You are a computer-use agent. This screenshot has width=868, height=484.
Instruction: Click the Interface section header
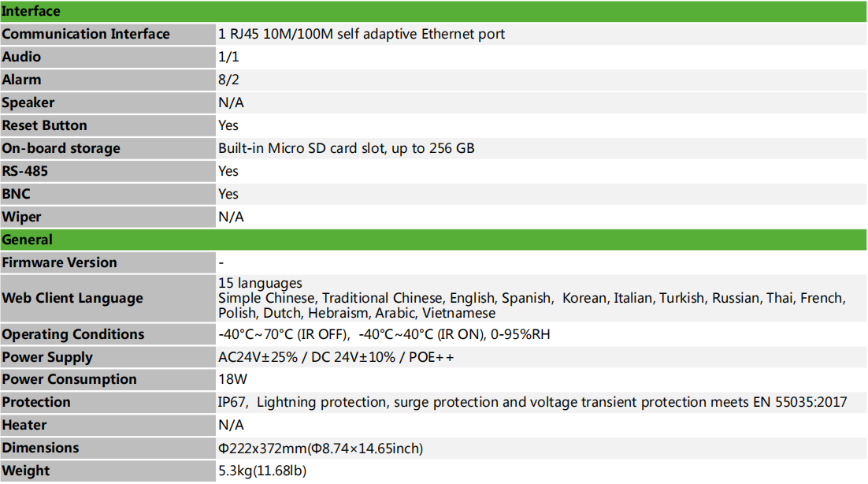click(32, 11)
